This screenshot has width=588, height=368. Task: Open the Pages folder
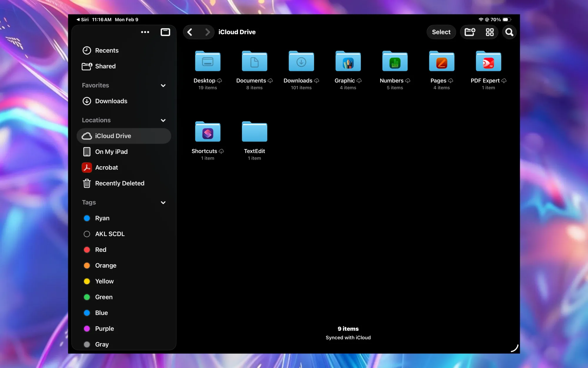click(x=441, y=61)
